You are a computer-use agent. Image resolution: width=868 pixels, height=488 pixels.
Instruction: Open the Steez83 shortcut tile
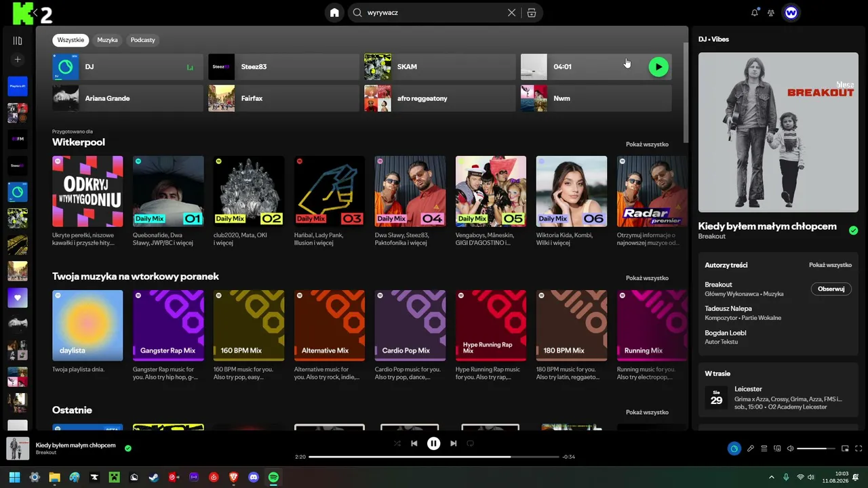pyautogui.click(x=283, y=67)
